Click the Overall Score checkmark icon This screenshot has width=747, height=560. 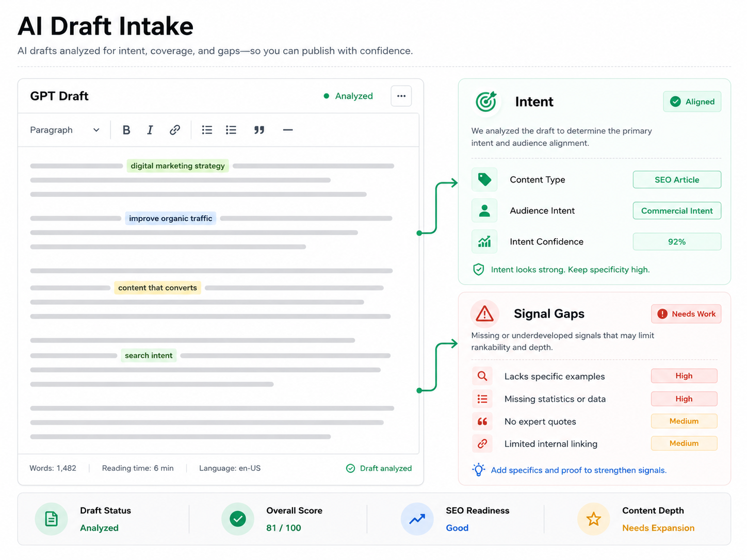238,519
